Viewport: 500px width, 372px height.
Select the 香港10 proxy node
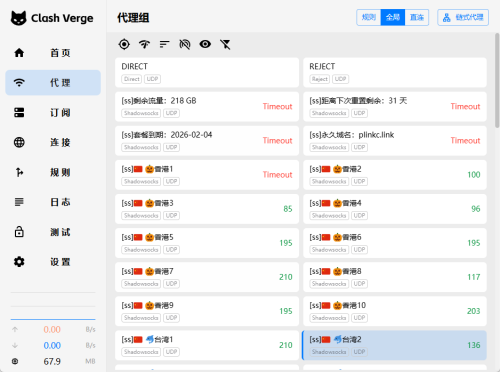coord(395,311)
